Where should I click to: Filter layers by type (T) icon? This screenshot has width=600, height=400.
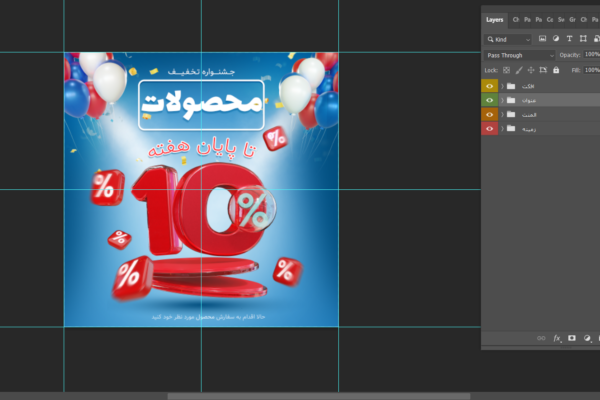click(570, 39)
